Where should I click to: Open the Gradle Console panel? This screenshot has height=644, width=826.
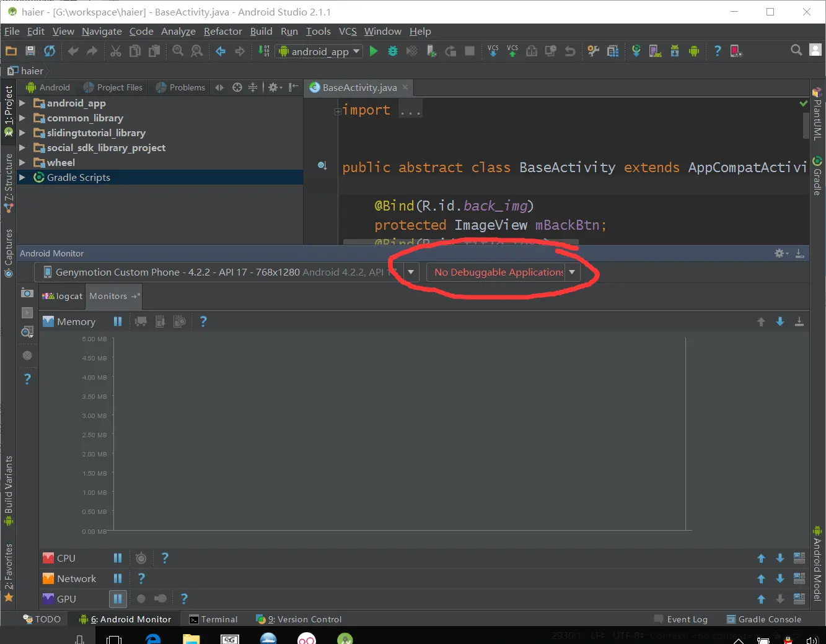[763, 619]
